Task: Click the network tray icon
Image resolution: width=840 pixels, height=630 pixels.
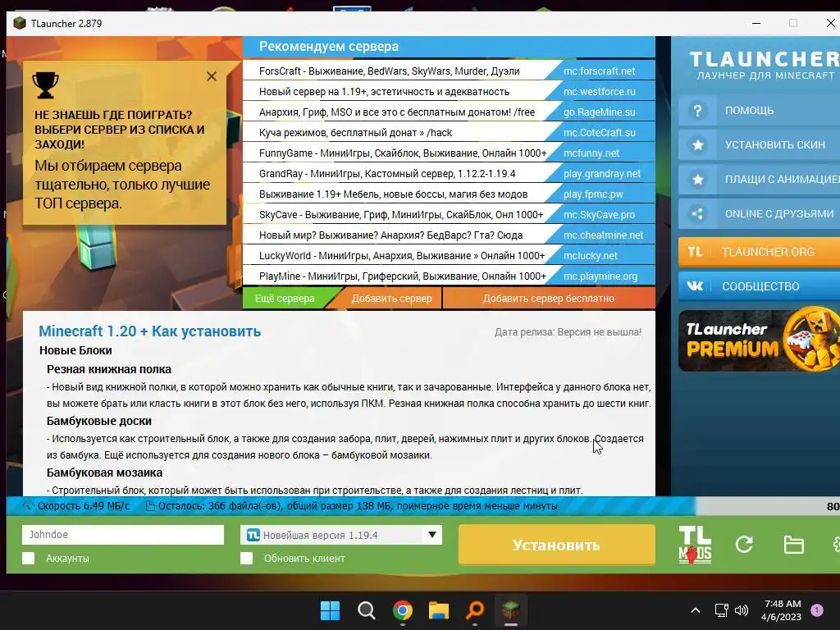Action: click(x=722, y=610)
